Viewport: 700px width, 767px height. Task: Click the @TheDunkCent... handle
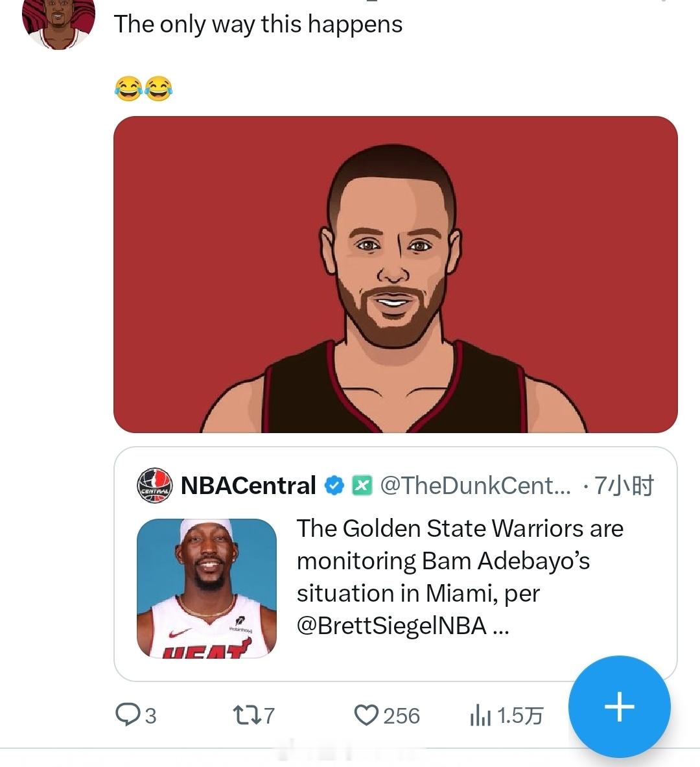click(x=475, y=486)
